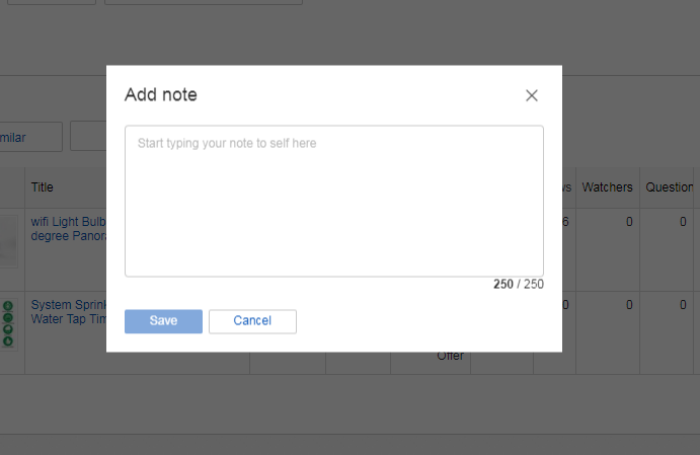Close the Add note dialog
The image size is (700, 455).
531,95
